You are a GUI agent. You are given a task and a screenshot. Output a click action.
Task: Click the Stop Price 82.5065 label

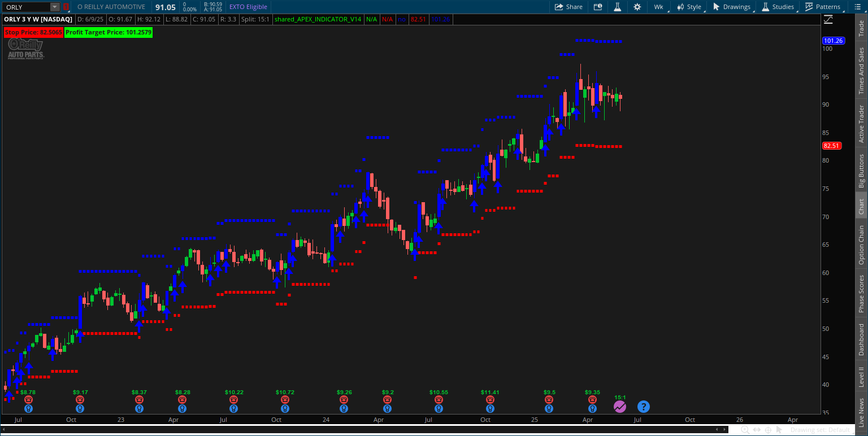tap(33, 32)
